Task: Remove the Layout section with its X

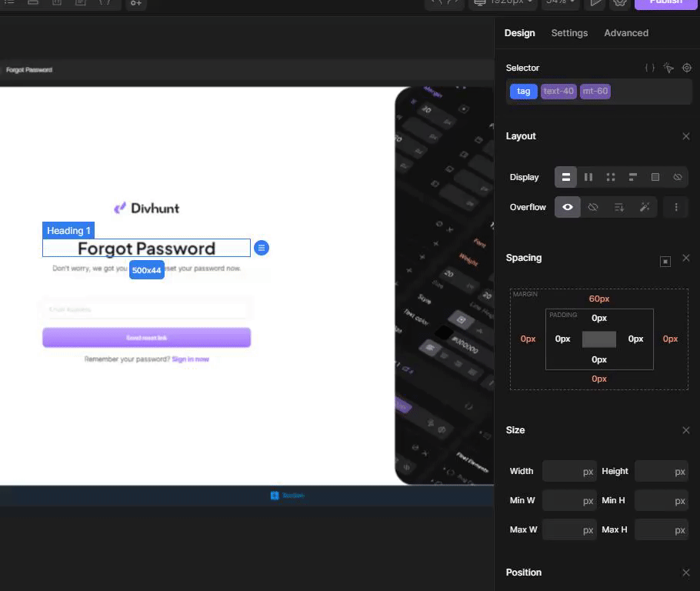Action: point(686,136)
